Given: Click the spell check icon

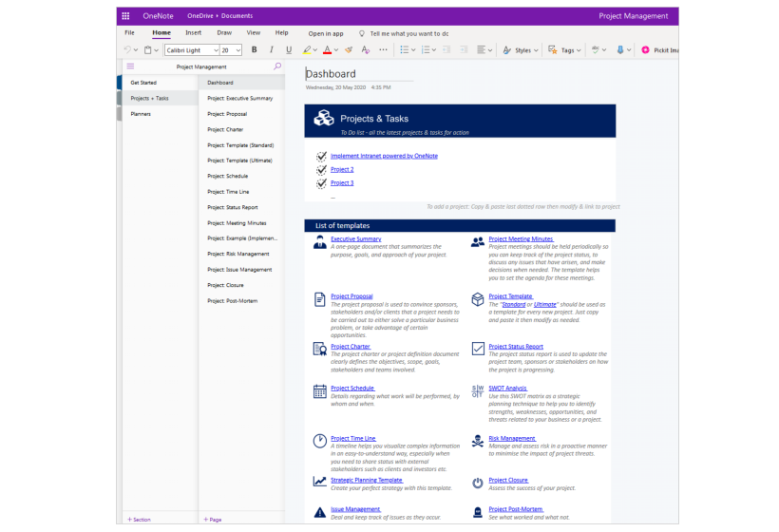Looking at the screenshot, I should tap(596, 49).
